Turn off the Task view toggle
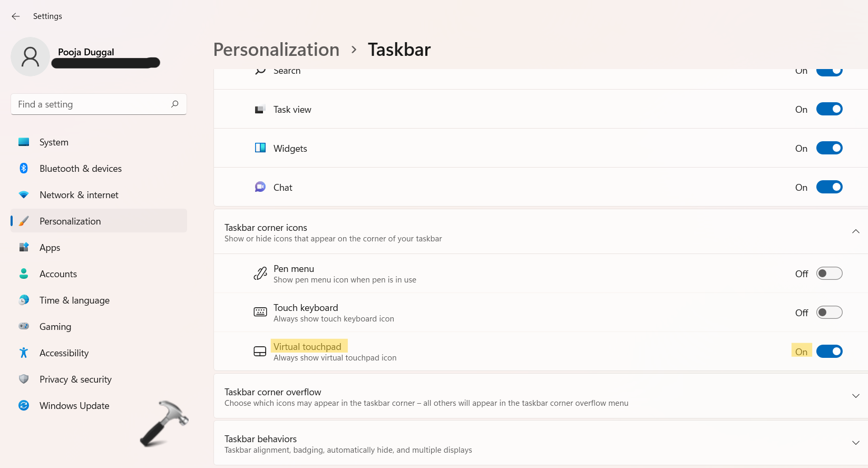This screenshot has width=868, height=468. click(829, 109)
